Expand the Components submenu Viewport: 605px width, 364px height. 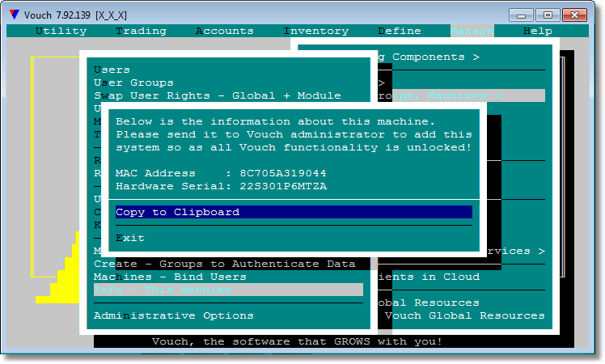(429, 57)
